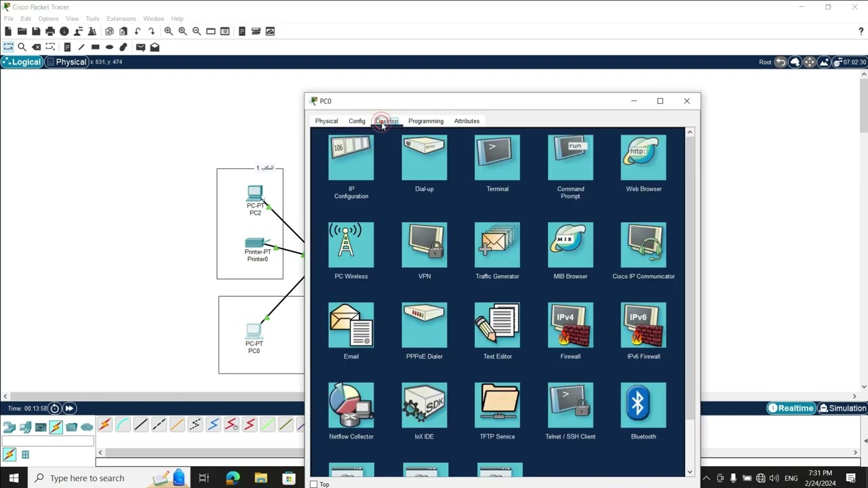The image size is (868, 488).
Task: Open Microsoft Edge from the taskbar
Action: point(233,478)
